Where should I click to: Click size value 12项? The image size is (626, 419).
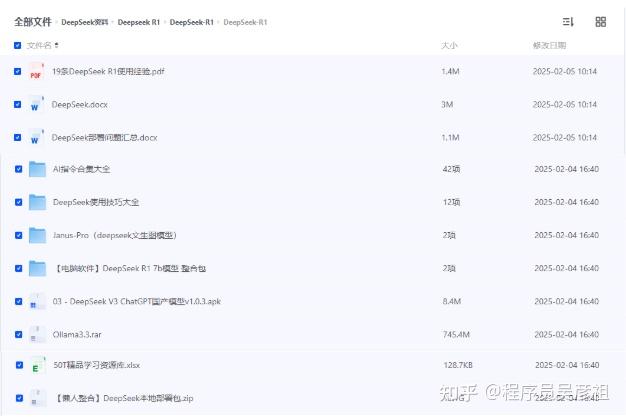pos(451,202)
